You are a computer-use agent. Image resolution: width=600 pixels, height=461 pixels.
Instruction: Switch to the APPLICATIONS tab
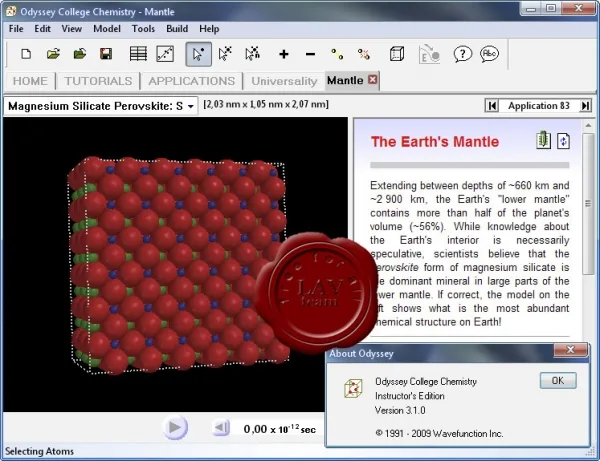(191, 81)
